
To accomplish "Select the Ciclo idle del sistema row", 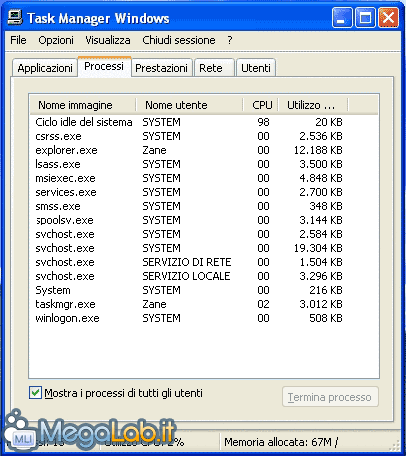I will [204, 122].
